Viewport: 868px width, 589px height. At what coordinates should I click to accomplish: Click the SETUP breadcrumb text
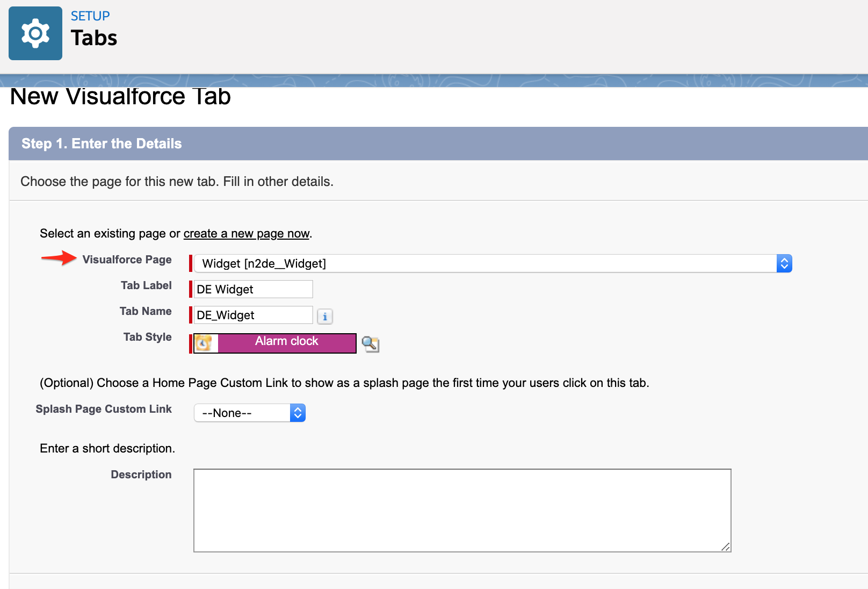pyautogui.click(x=90, y=16)
